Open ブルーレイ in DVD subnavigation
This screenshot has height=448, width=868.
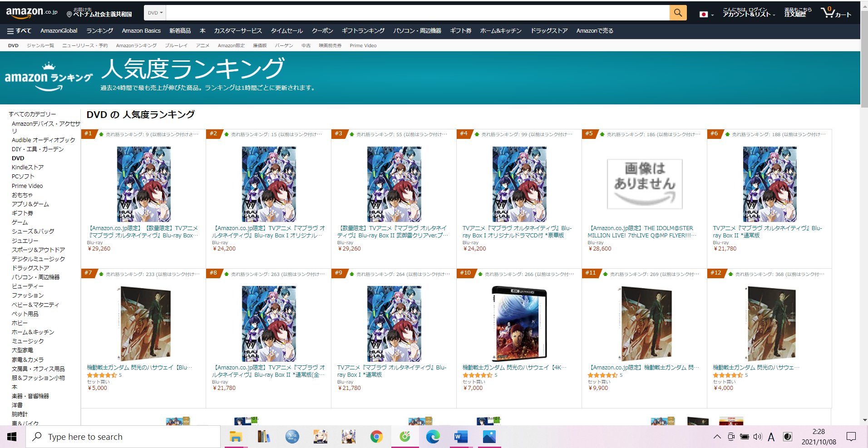tap(176, 45)
